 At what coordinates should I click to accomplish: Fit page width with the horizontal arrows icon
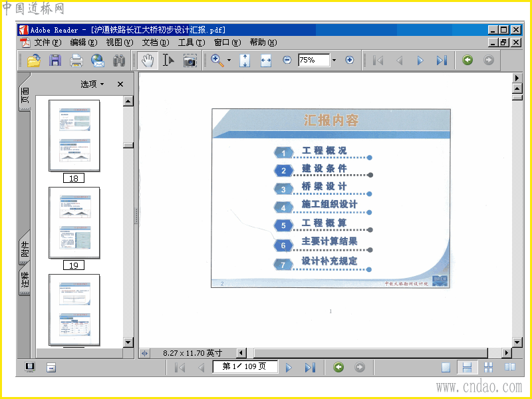(x=266, y=61)
